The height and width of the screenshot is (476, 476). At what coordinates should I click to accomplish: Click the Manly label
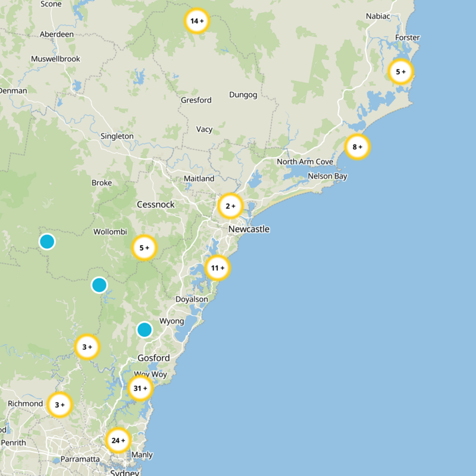[x=142, y=455]
